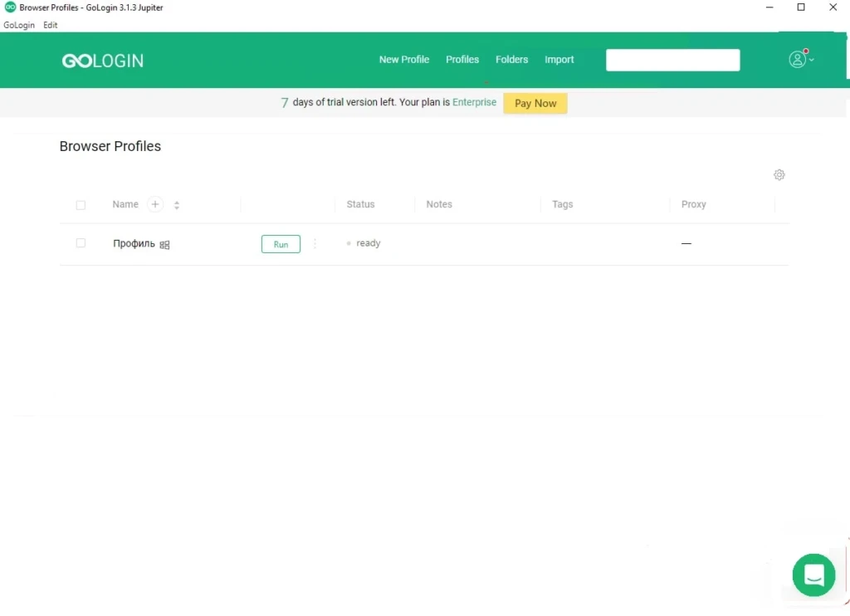The image size is (850, 616).
Task: Open the Edit menu
Action: click(51, 25)
